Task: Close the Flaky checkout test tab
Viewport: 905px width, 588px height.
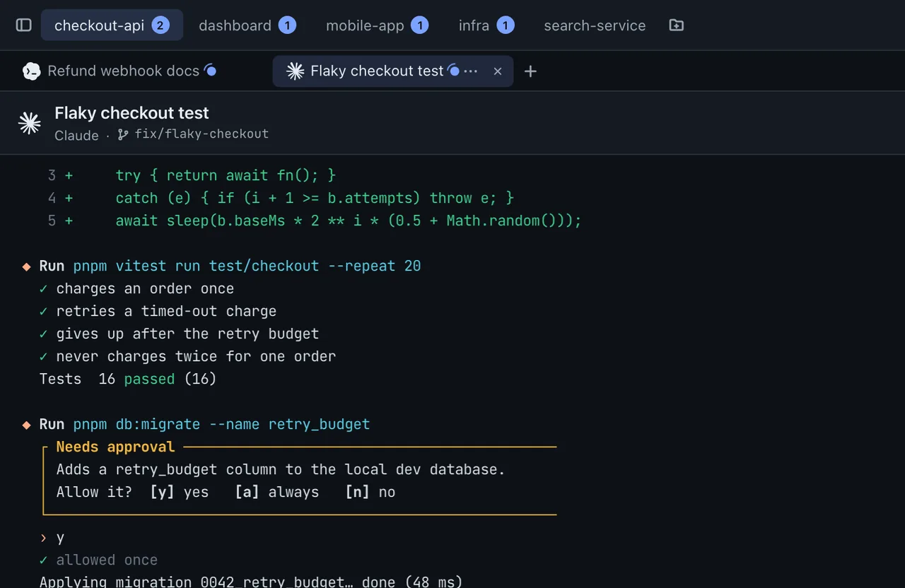Action: click(x=498, y=71)
